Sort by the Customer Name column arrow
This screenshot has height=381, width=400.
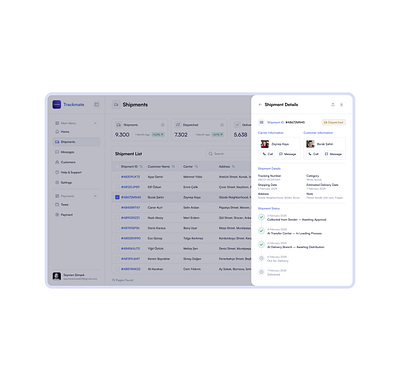click(173, 166)
